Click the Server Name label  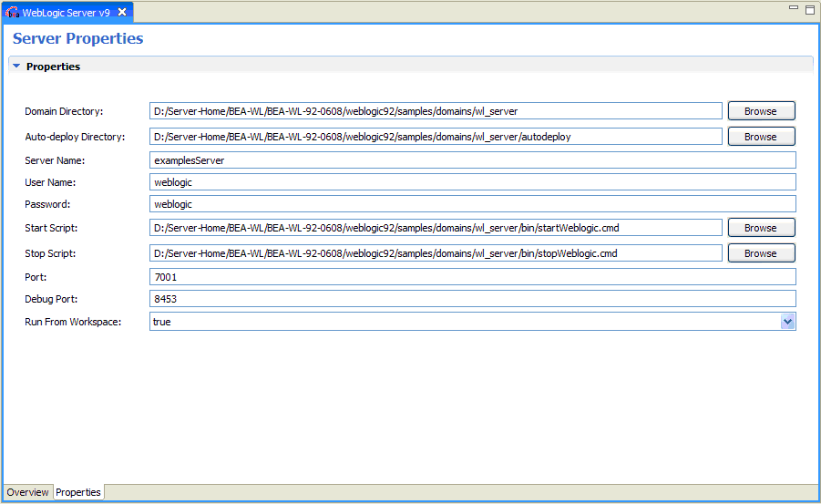click(55, 160)
